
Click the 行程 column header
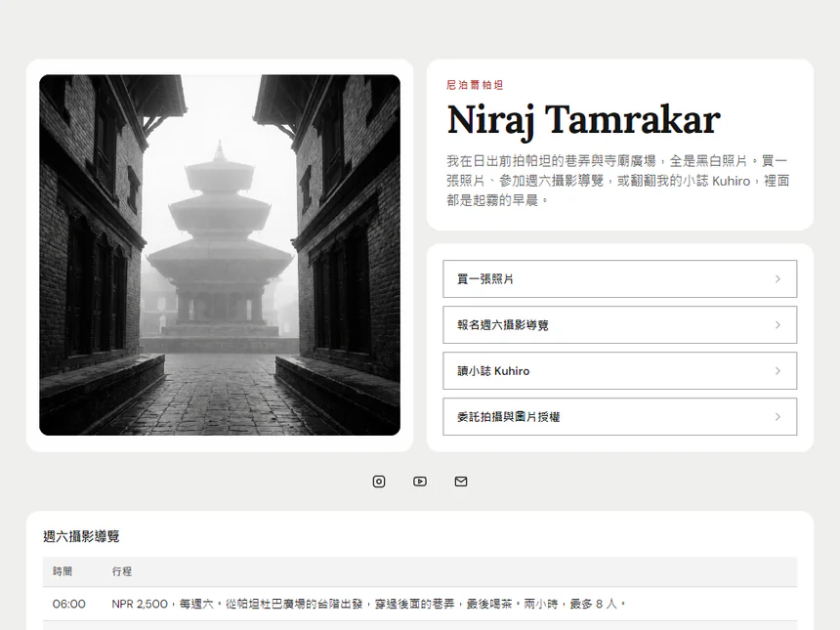pos(122,571)
